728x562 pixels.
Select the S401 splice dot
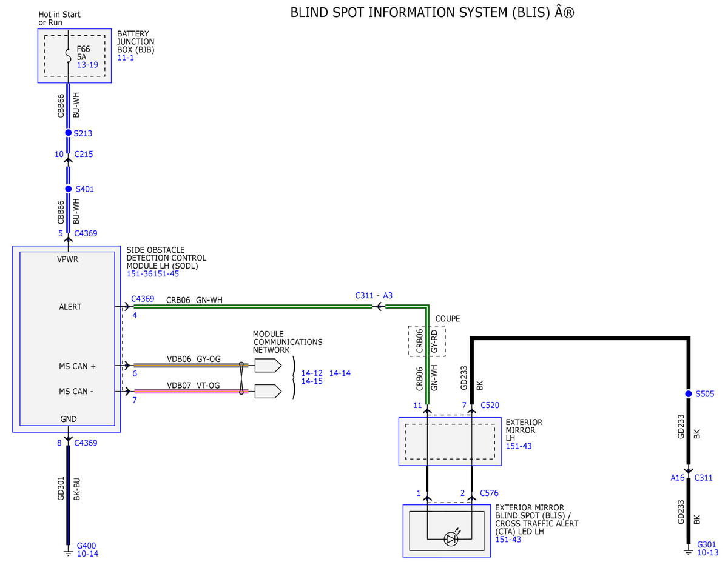pos(68,189)
